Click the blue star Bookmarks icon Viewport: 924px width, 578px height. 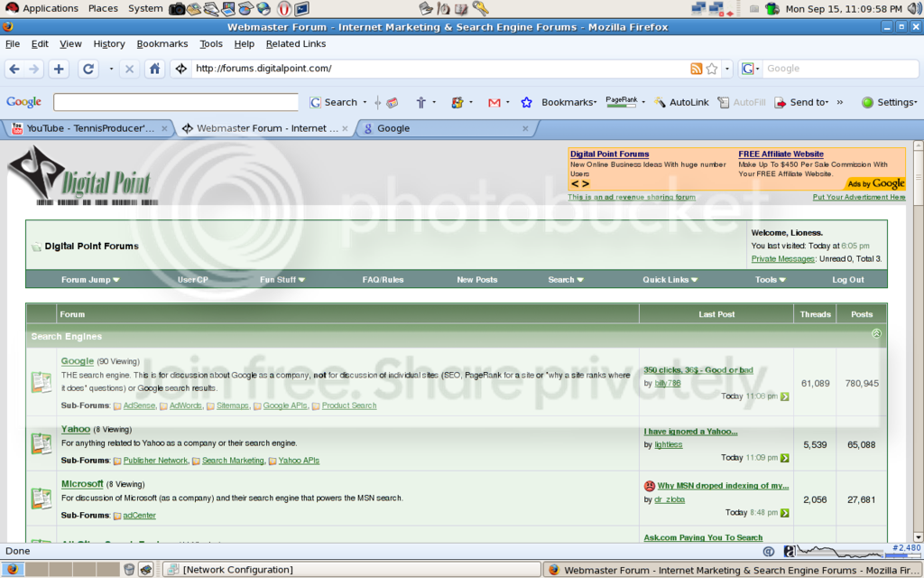point(526,103)
